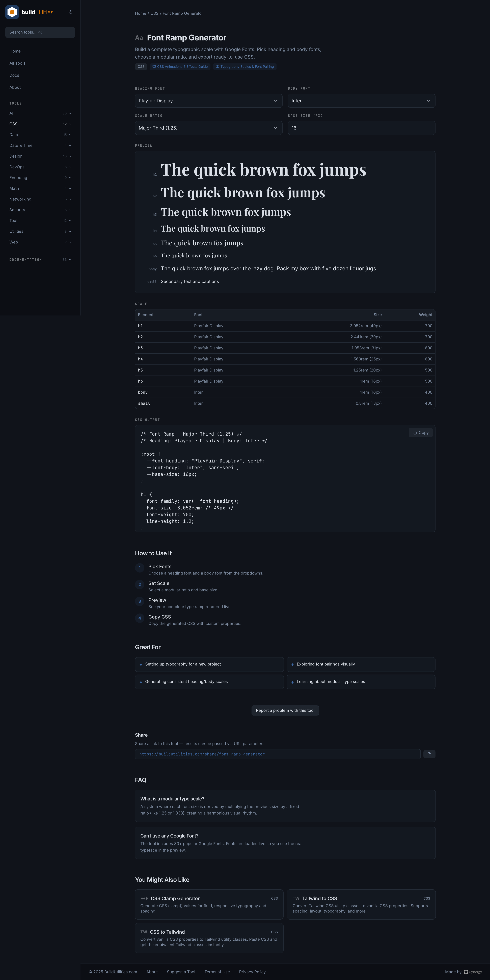Click the TW icon on Tailwind to CSS card
Viewport: 490px width, 980px height.
click(x=296, y=898)
